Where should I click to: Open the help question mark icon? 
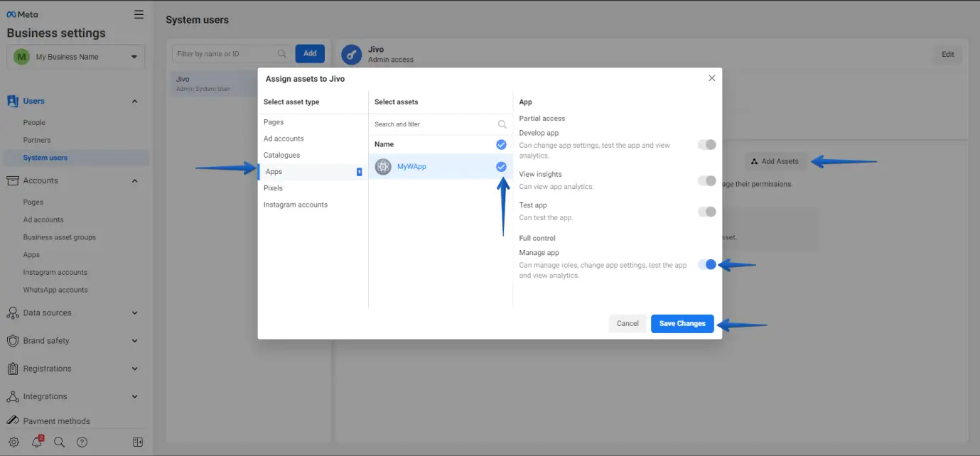[82, 442]
